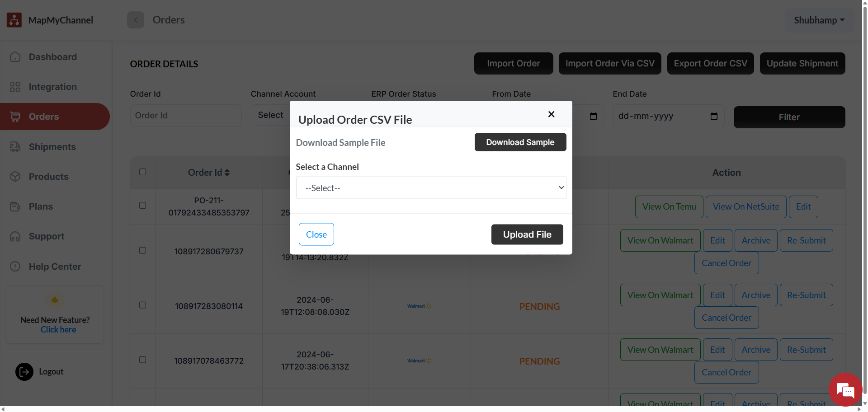The width and height of the screenshot is (868, 412).
Task: Click the Integration grid icon
Action: [15, 87]
